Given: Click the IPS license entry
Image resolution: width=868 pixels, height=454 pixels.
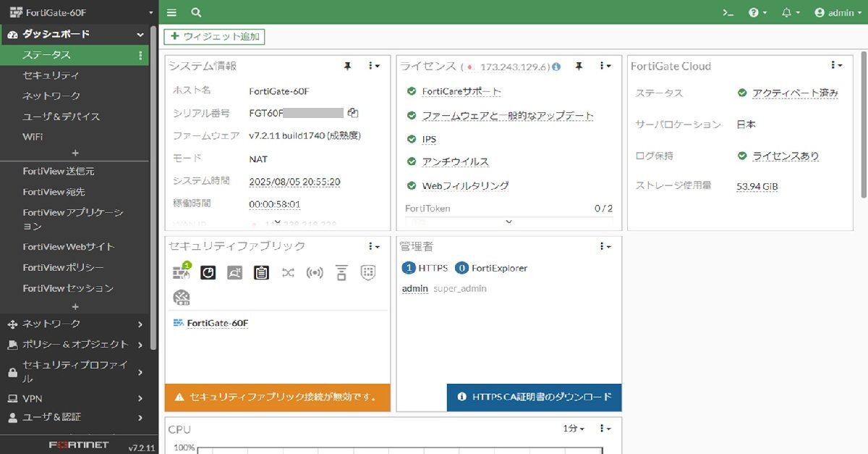Looking at the screenshot, I should [429, 139].
